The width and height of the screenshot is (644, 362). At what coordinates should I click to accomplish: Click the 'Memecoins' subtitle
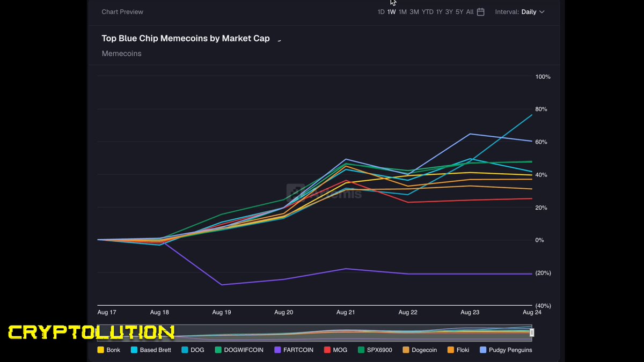(x=121, y=54)
